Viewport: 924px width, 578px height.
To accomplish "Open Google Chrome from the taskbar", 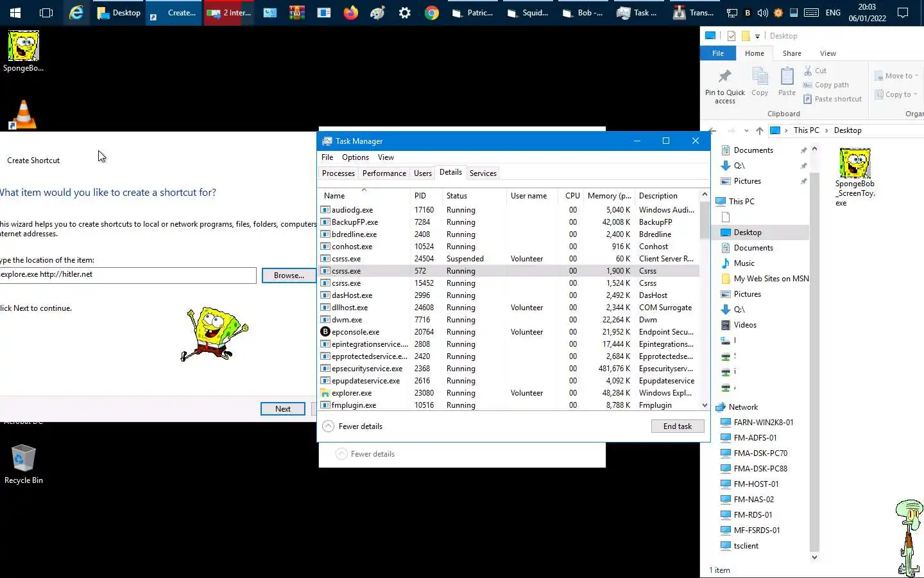I will [432, 13].
